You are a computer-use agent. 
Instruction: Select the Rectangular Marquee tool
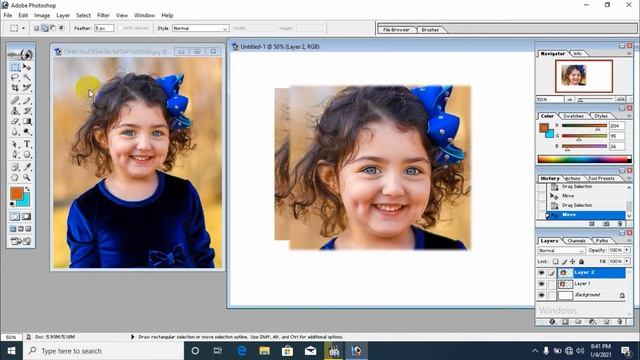[x=15, y=67]
